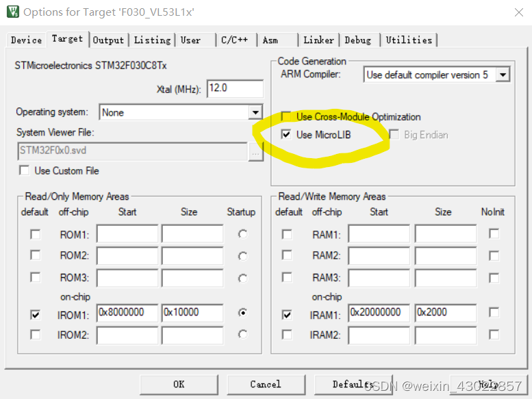This screenshot has width=532, height=399.
Task: Click the Defaults button
Action: 353,385
